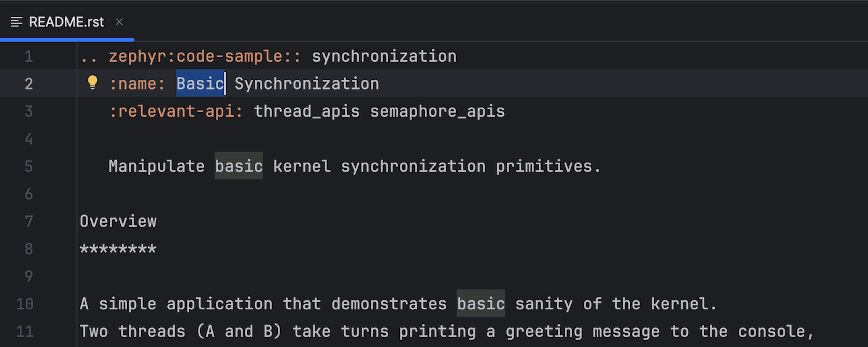Click the ":relevant-api:" field name
Viewport: 868px width, 347px height.
click(176, 112)
